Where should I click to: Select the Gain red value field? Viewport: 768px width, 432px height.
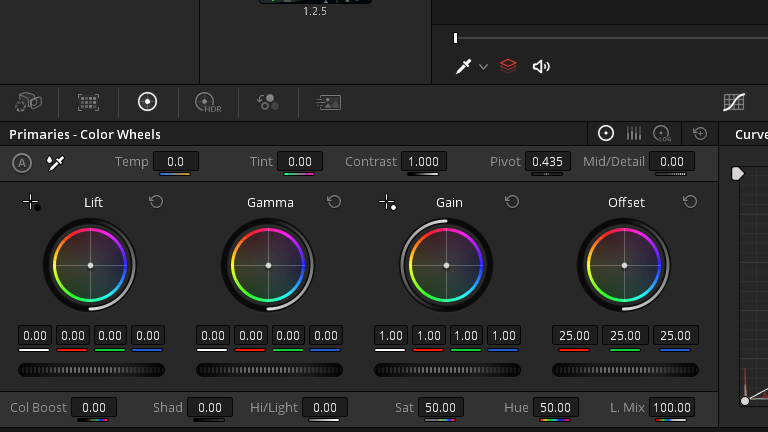[429, 336]
